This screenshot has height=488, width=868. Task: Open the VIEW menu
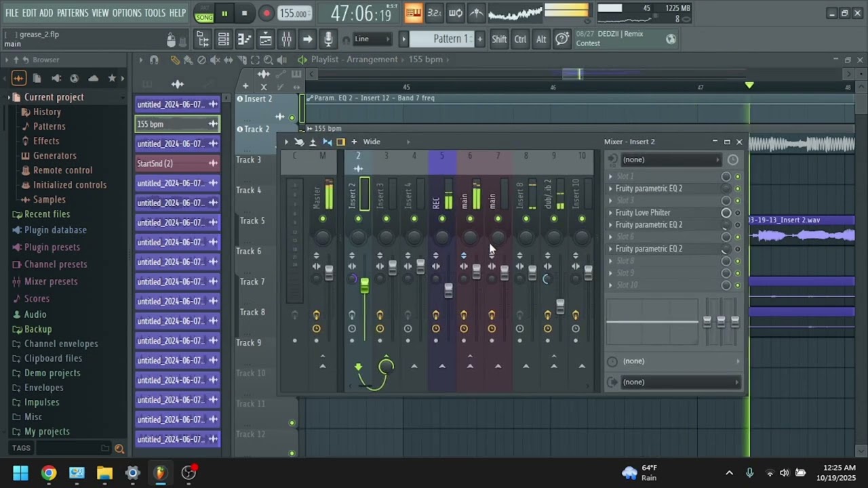pyautogui.click(x=100, y=13)
